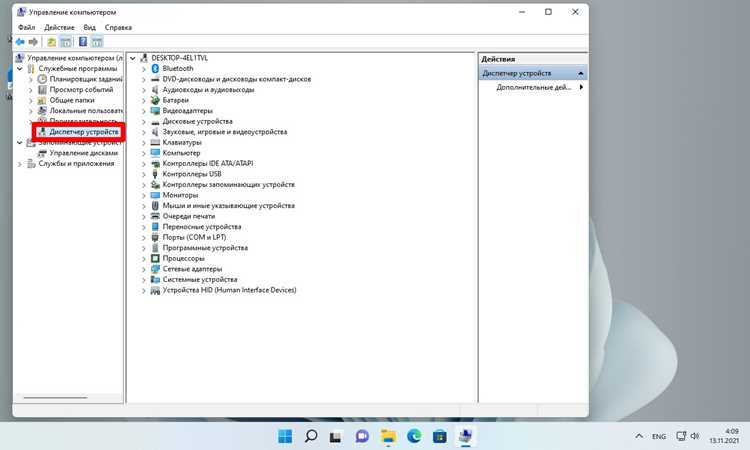Expand Аудиовходы и аудиовыходы node

coord(143,90)
